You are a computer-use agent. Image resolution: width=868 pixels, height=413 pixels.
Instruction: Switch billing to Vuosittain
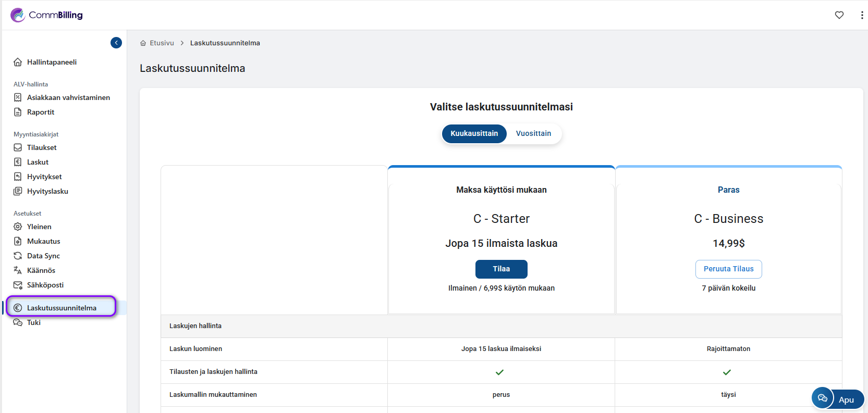(533, 133)
